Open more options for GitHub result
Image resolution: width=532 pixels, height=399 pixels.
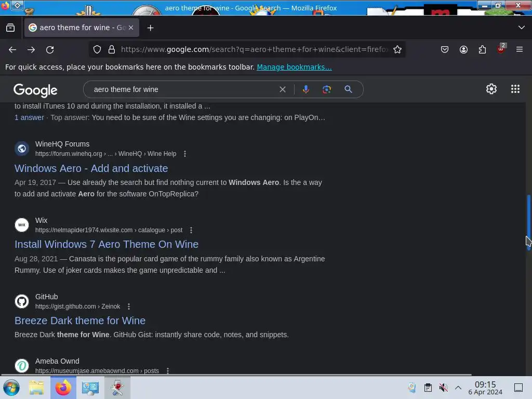tap(129, 307)
